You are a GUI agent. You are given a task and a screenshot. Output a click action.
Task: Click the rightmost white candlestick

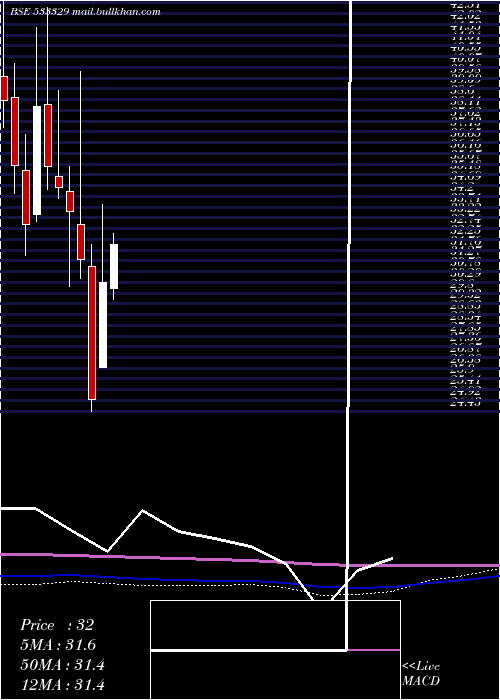[x=114, y=266]
